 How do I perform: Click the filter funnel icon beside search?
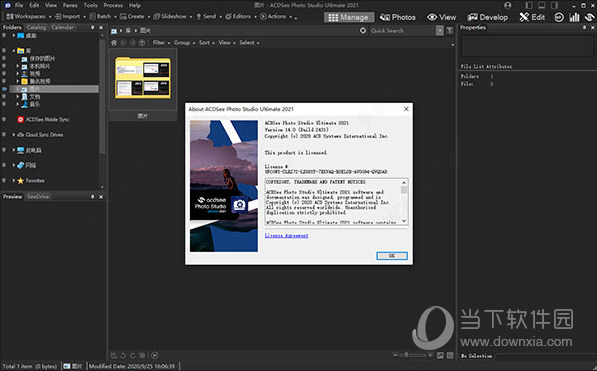450,30
